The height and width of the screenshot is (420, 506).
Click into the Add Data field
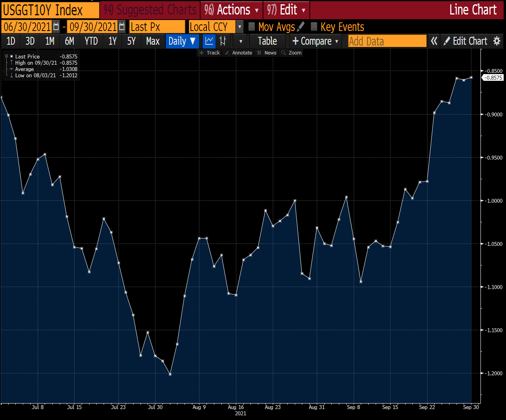(387, 41)
